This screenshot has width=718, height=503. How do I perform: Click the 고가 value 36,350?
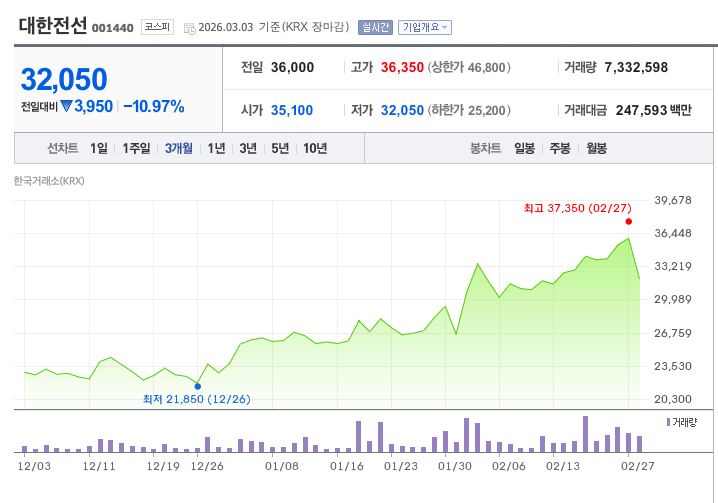tap(402, 68)
